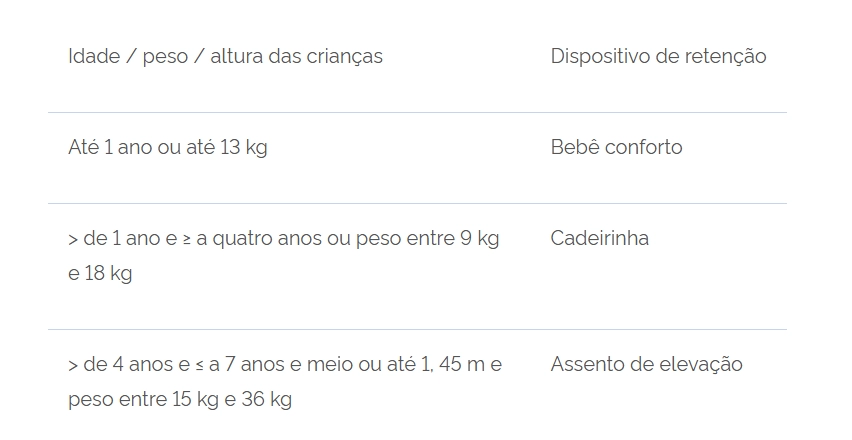Click the 'Dispositivo de retenção' column header

[x=658, y=56]
